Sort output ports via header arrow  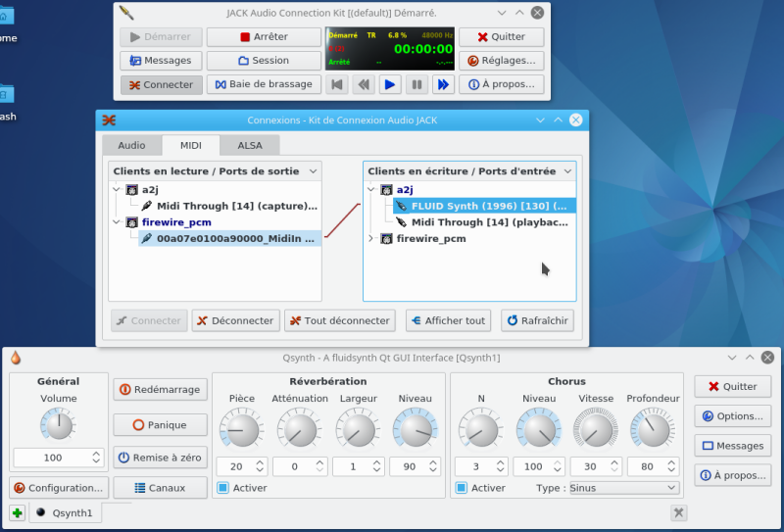point(313,171)
